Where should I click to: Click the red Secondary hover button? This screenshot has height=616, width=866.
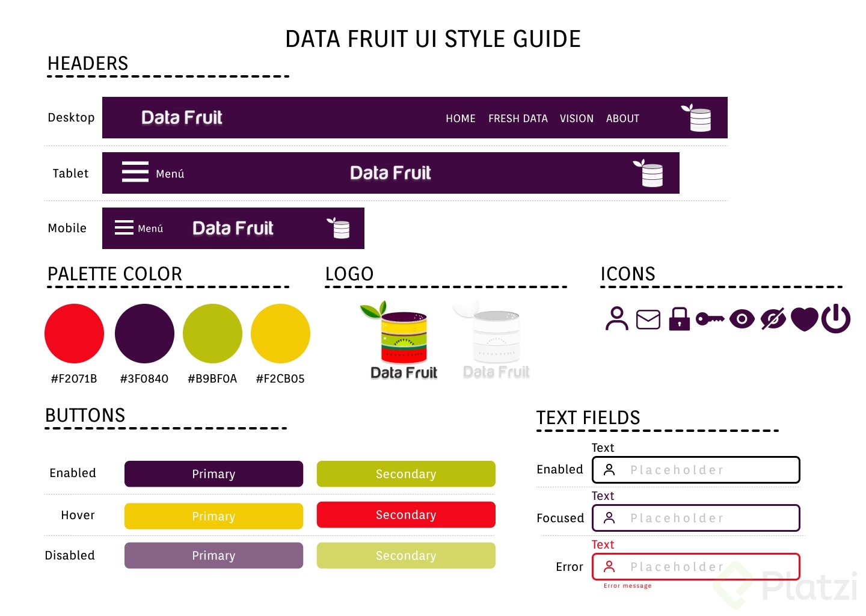[x=406, y=515]
